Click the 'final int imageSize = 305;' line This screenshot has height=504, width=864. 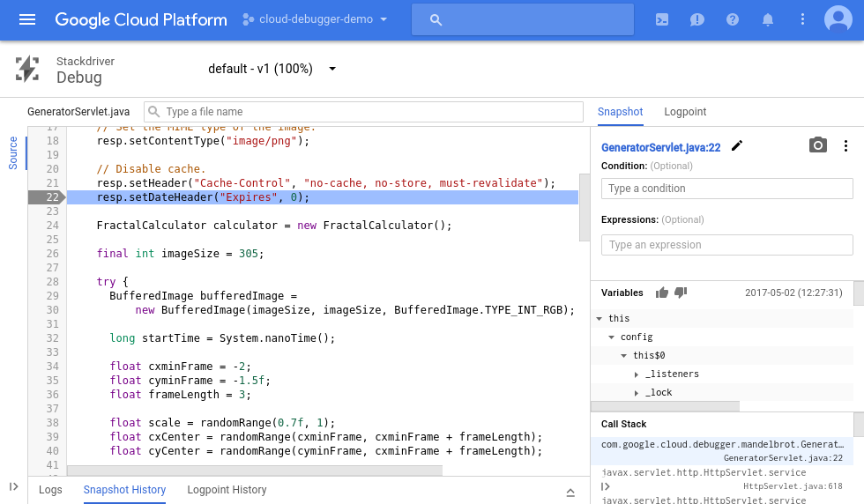180,254
